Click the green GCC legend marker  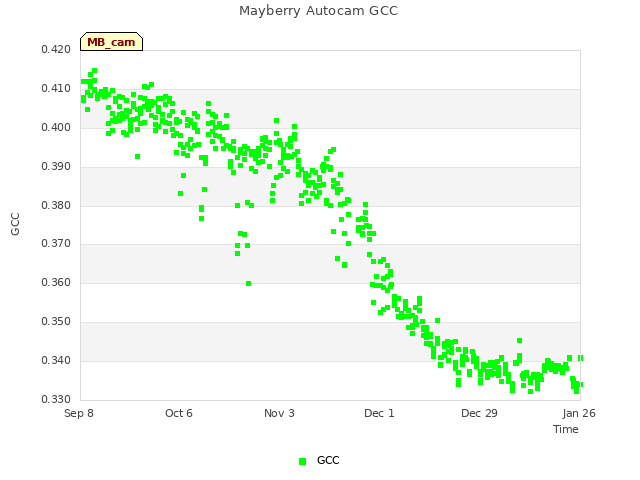(302, 461)
